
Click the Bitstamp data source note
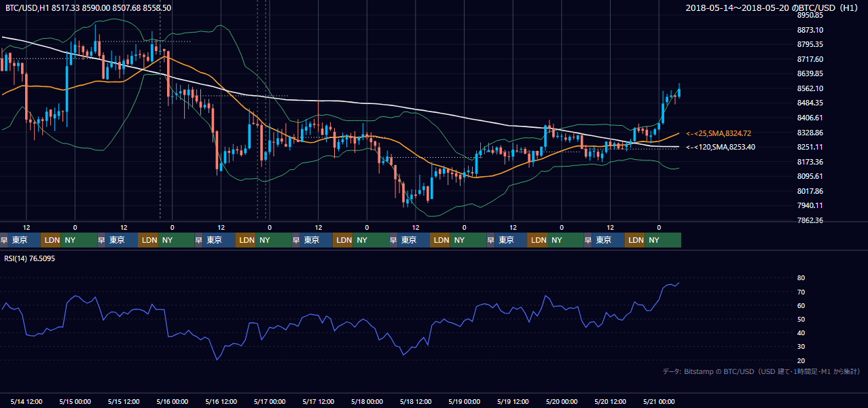coord(761,371)
